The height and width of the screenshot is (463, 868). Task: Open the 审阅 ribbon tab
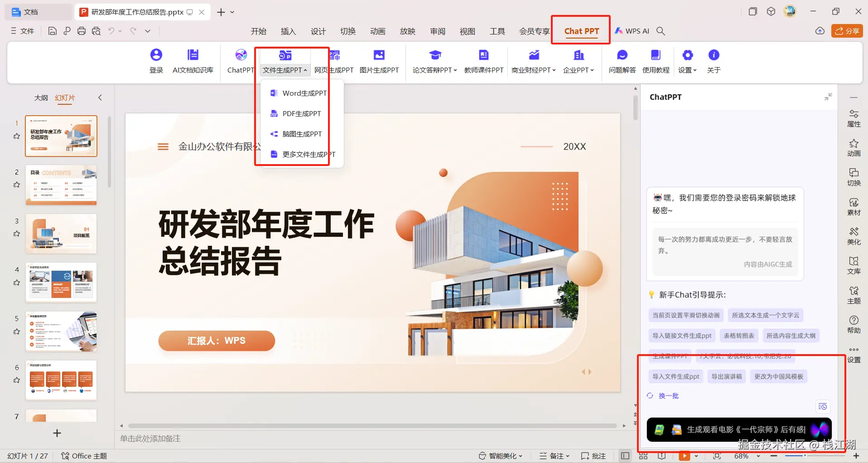tap(438, 31)
